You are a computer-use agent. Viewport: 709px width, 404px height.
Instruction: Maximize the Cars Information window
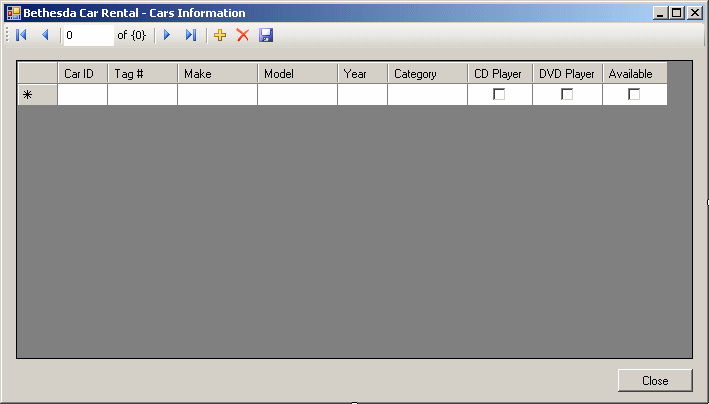point(677,13)
